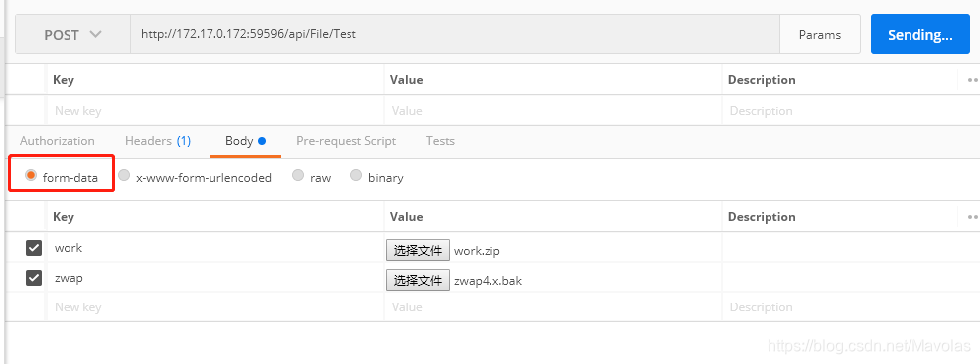Click the request URL field
The height and width of the screenshot is (364, 980).
click(x=455, y=35)
